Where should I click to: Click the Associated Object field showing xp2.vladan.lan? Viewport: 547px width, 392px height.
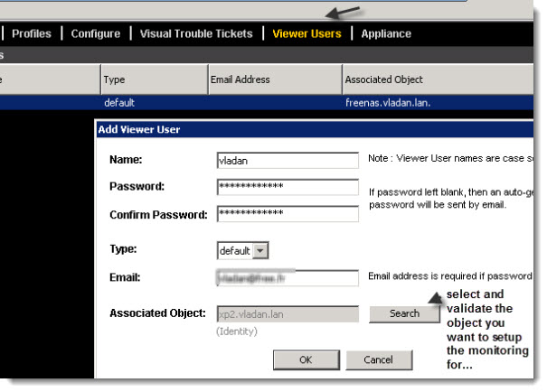(288, 314)
